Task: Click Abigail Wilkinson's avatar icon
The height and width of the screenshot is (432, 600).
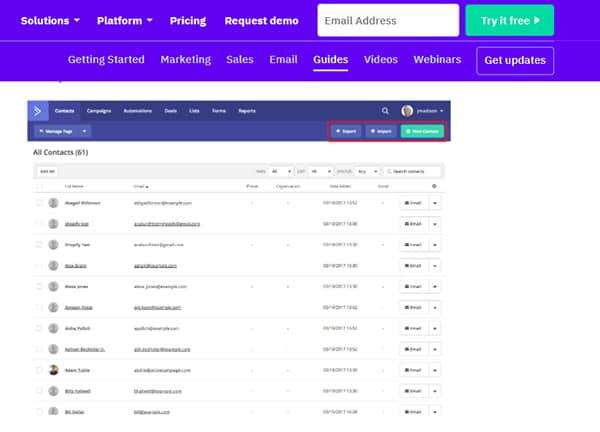Action: click(x=53, y=202)
